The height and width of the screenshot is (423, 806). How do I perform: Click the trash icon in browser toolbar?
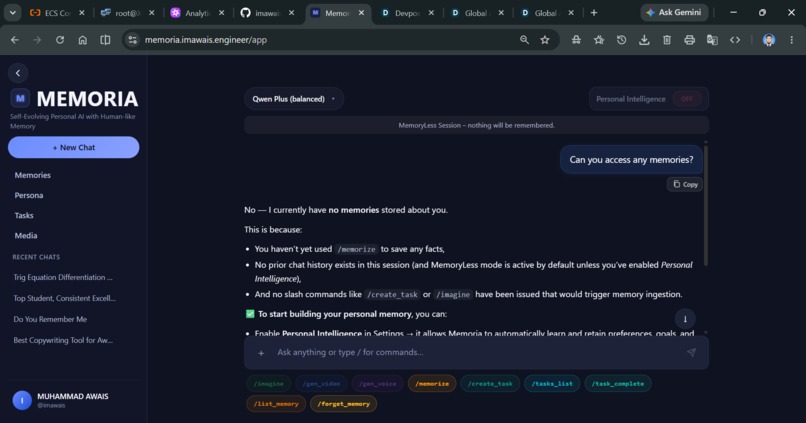(x=667, y=40)
